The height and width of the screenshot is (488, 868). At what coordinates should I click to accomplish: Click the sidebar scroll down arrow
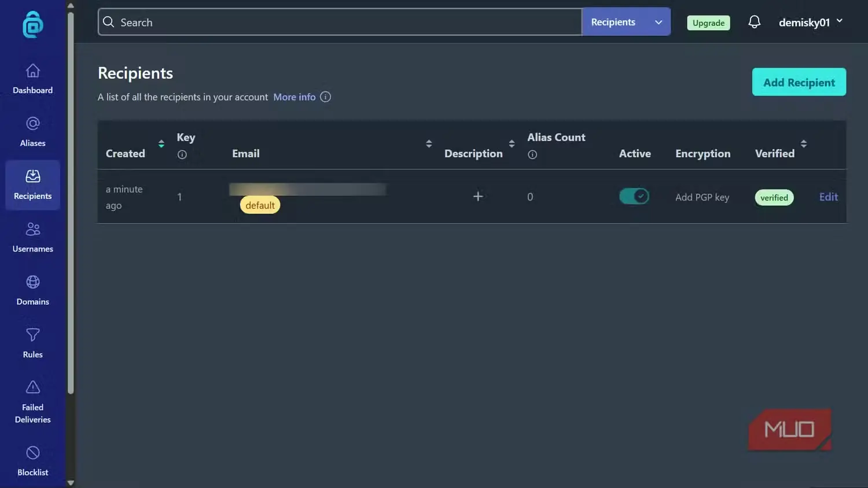coord(71,482)
